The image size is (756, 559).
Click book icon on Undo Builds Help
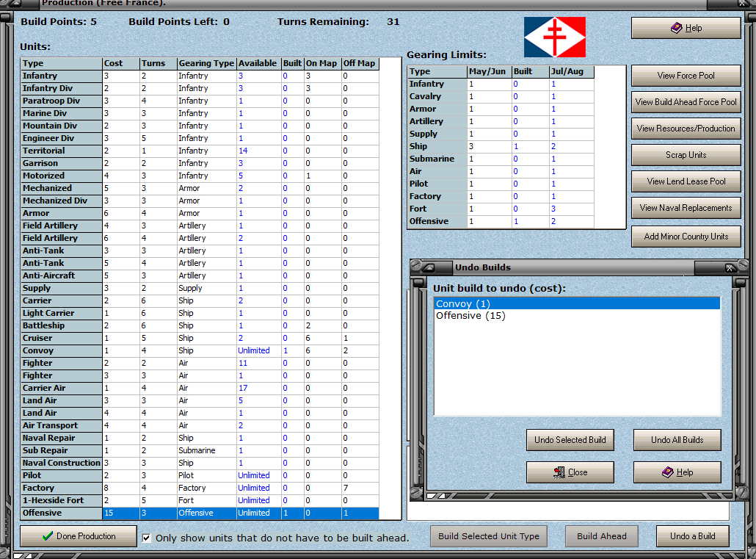coord(668,472)
